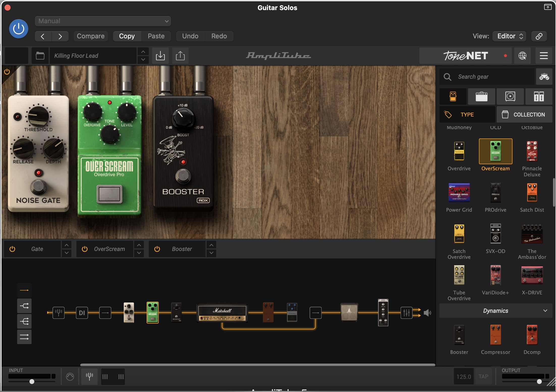Select the Pinnacle Deluxe pedal
The height and width of the screenshot is (392, 556).
532,151
